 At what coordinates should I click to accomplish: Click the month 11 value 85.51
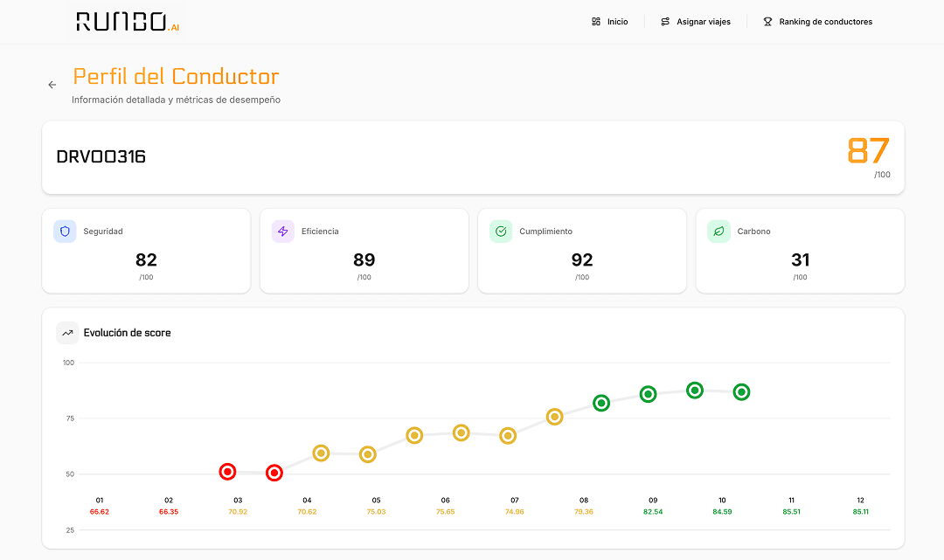click(792, 512)
